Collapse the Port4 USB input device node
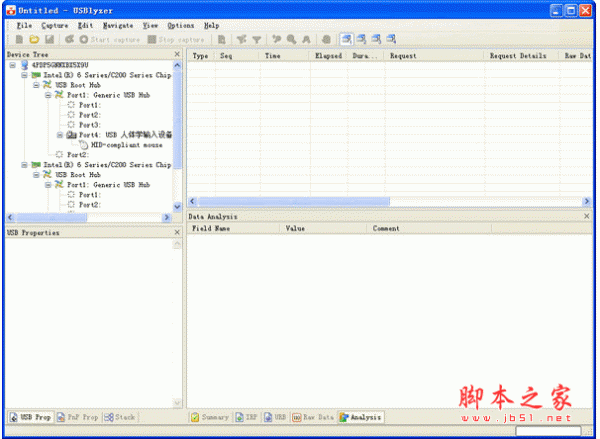Image resolution: width=600 pixels, height=439 pixels. coord(60,135)
